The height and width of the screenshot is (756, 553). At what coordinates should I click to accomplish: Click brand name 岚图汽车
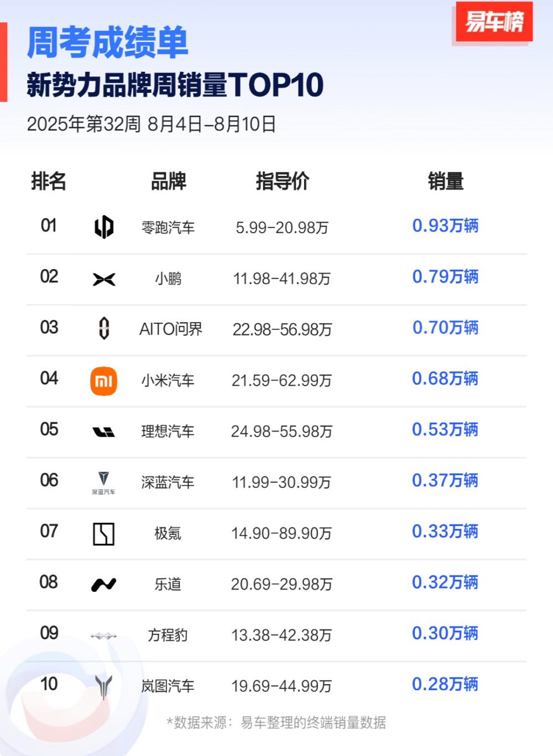[x=168, y=686]
